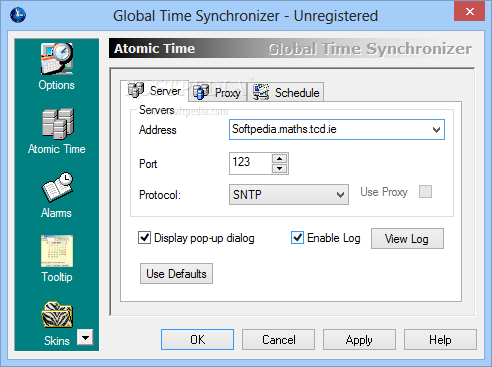
Task: Expand the server Address dropdown arrow
Action: (436, 130)
